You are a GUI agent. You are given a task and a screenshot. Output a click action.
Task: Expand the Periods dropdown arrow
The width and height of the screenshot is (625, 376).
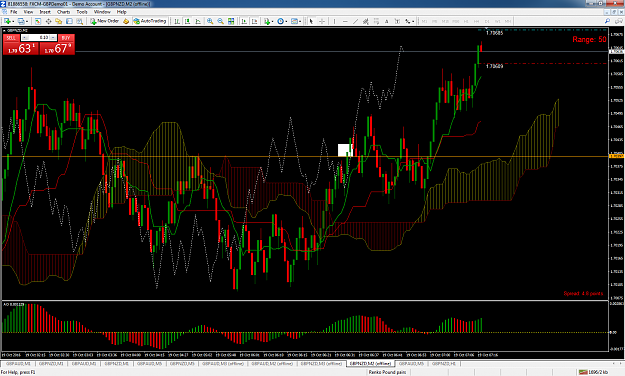click(x=286, y=21)
